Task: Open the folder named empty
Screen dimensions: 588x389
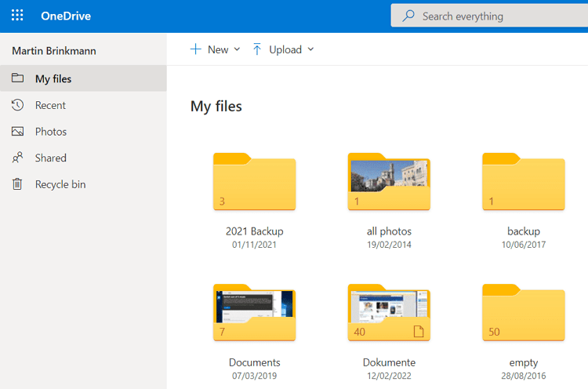Action: pos(523,314)
